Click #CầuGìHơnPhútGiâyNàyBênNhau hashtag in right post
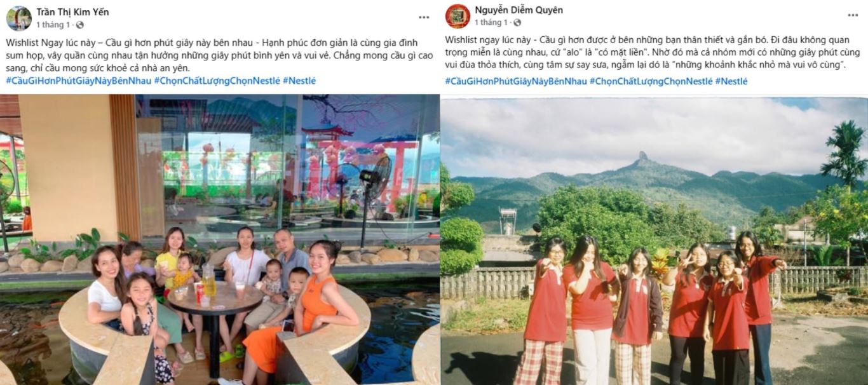Viewport: 868px width, 385px height. (516, 81)
